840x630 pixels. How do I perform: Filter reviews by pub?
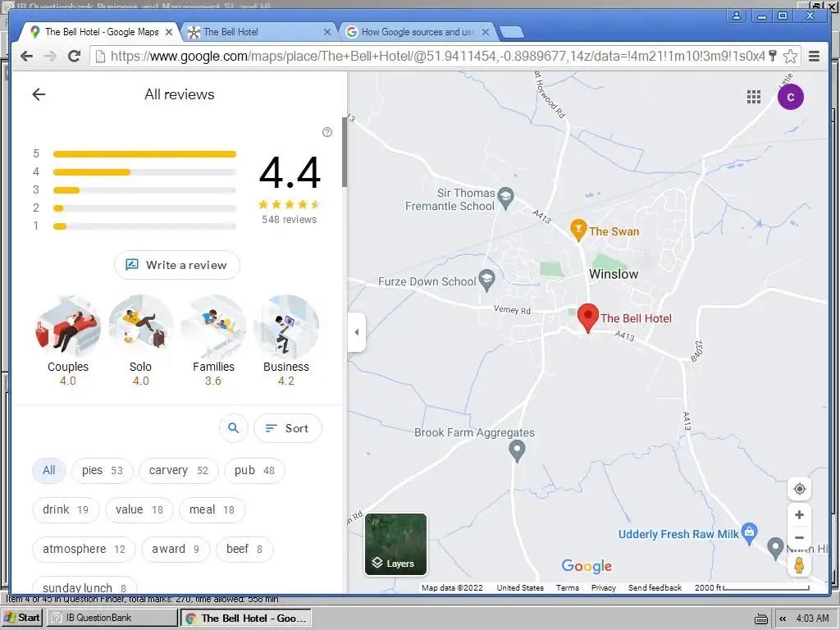click(254, 470)
